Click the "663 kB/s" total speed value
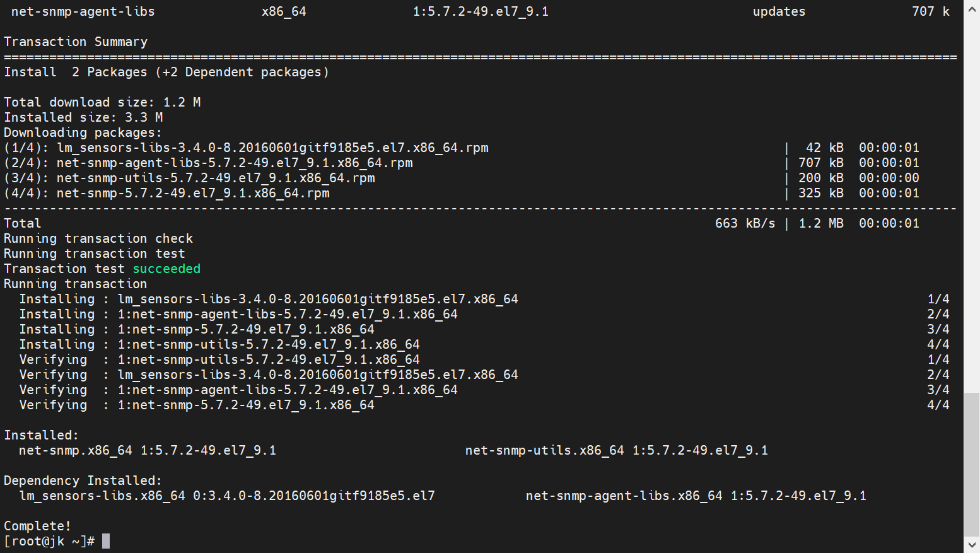Viewport: 980px width, 553px height. 745,223
